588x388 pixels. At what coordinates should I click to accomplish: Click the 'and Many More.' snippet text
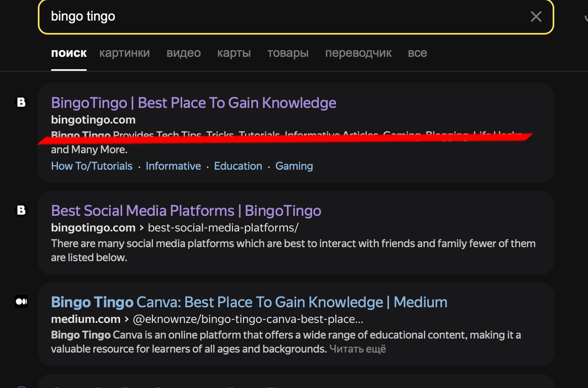click(89, 150)
